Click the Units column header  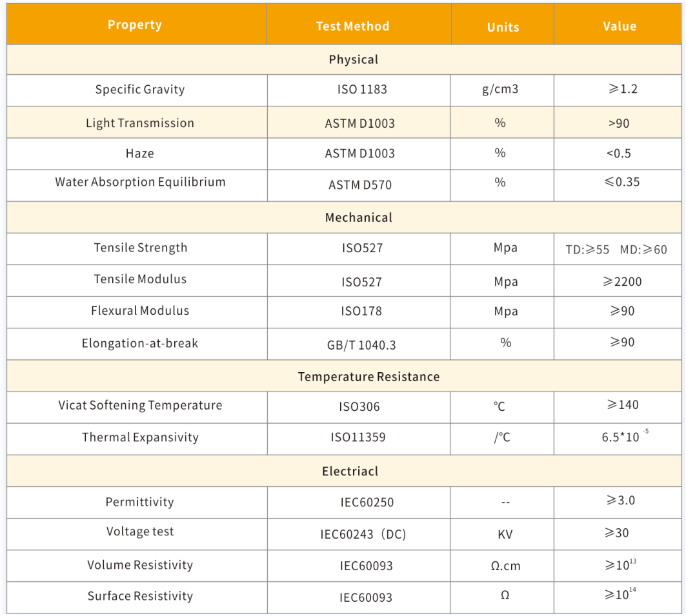(x=503, y=27)
